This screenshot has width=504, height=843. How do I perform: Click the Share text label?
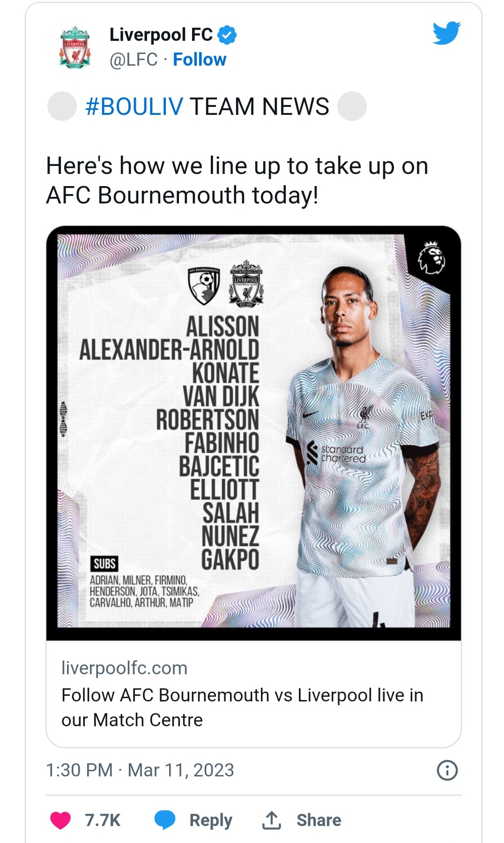click(x=319, y=820)
